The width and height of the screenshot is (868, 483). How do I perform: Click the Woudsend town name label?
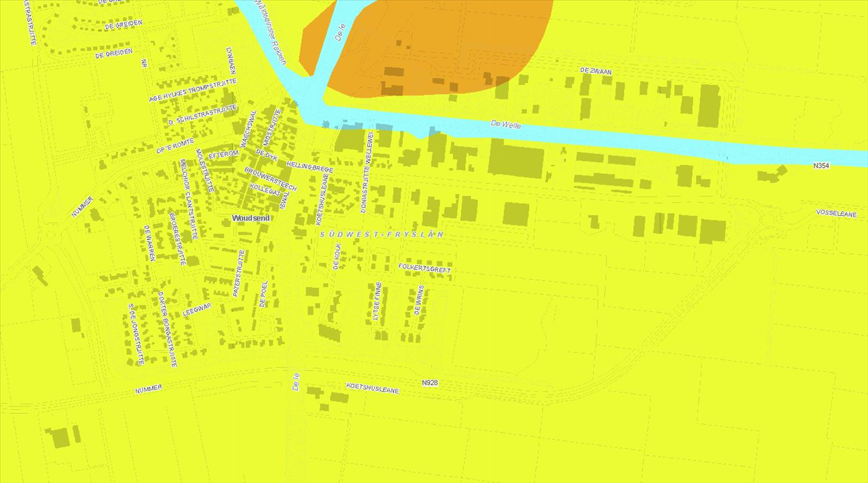(251, 218)
